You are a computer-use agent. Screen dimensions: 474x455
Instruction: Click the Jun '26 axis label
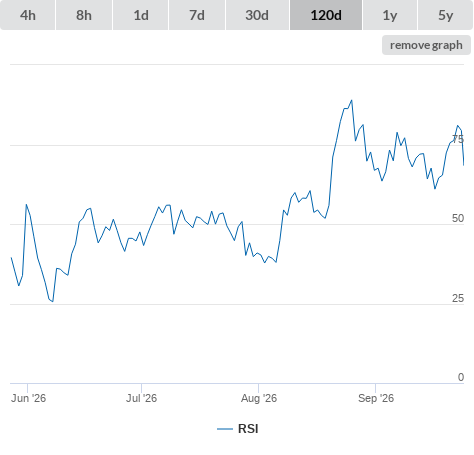click(28, 398)
